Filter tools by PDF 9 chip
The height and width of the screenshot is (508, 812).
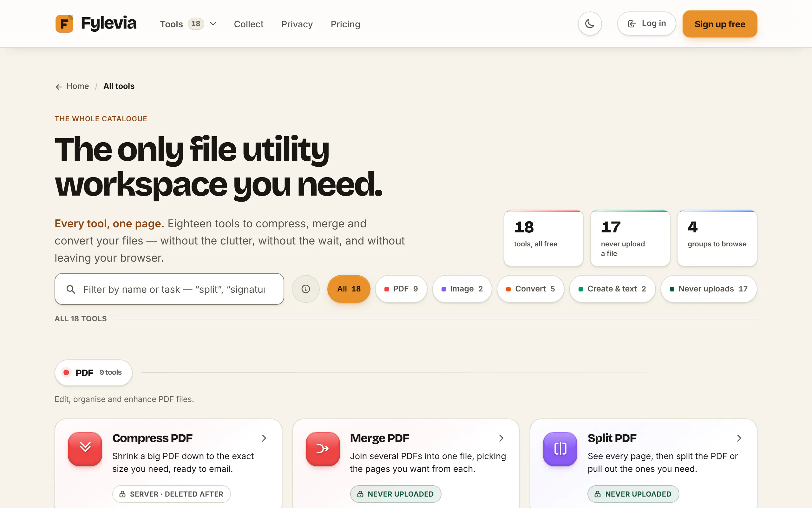pyautogui.click(x=401, y=289)
